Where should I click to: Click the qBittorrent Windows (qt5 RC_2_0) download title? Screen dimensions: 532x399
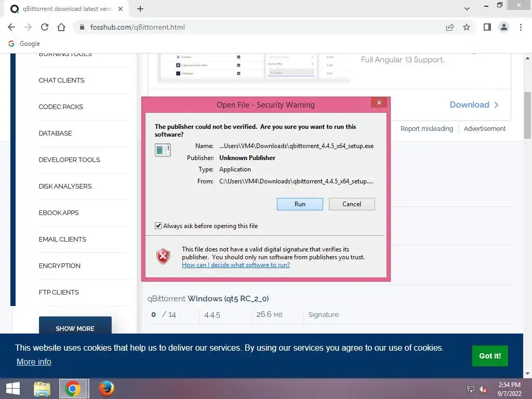[x=208, y=299]
